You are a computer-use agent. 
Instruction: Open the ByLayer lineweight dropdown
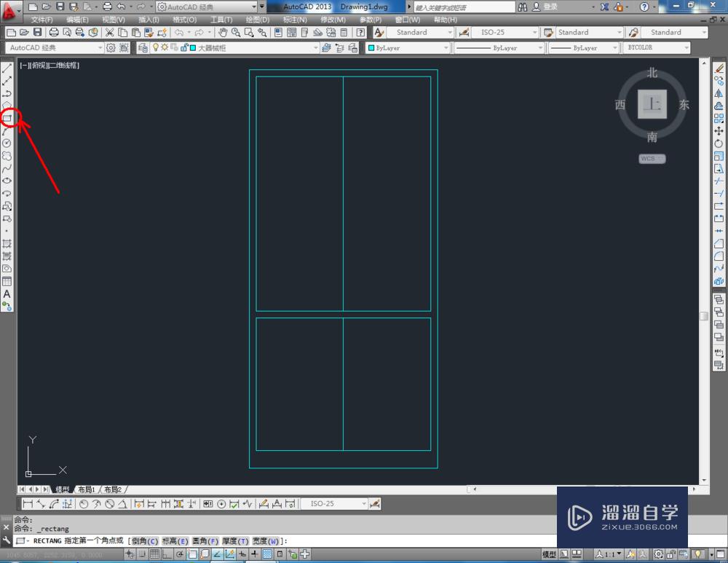tap(584, 47)
